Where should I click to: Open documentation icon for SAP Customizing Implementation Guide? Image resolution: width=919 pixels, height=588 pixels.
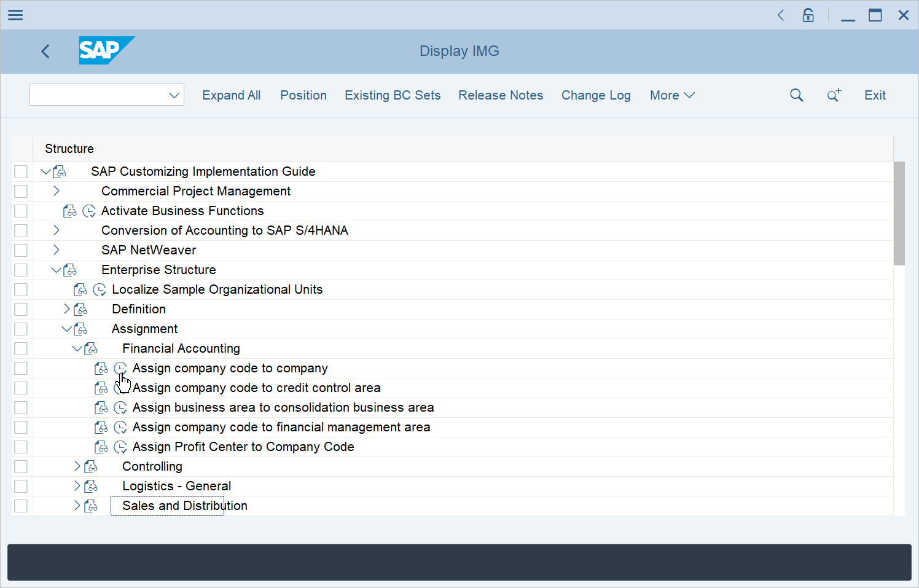(60, 171)
